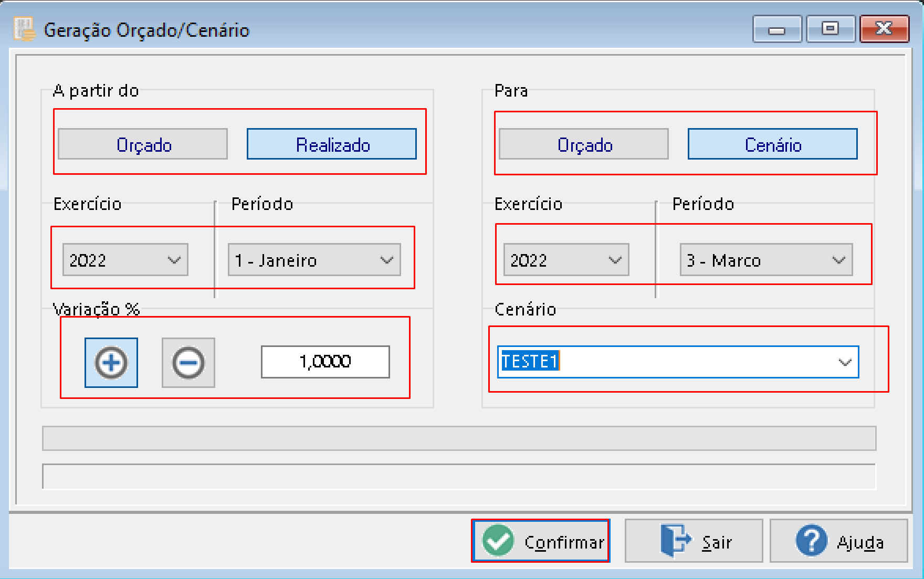Click the Geração Orçado/Cenário window icon
Screen dimensions: 924x579
pyautogui.click(x=24, y=29)
